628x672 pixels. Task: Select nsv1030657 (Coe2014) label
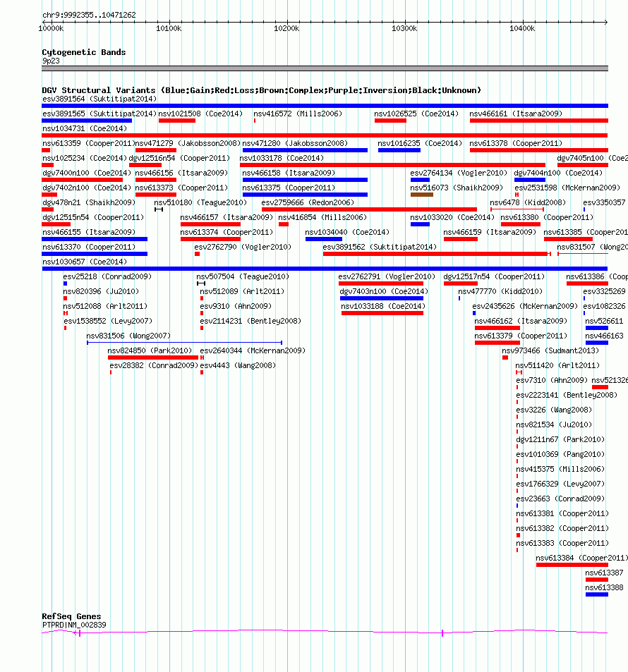click(85, 262)
